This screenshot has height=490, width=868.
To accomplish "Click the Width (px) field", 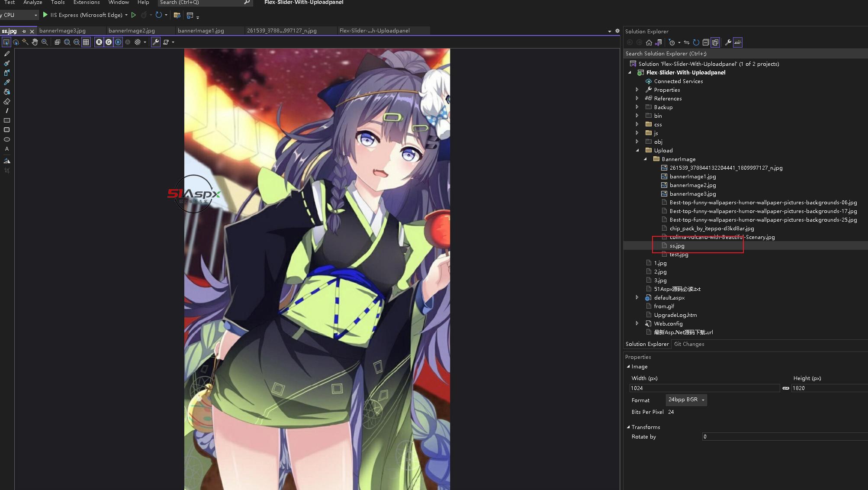I will coord(704,388).
